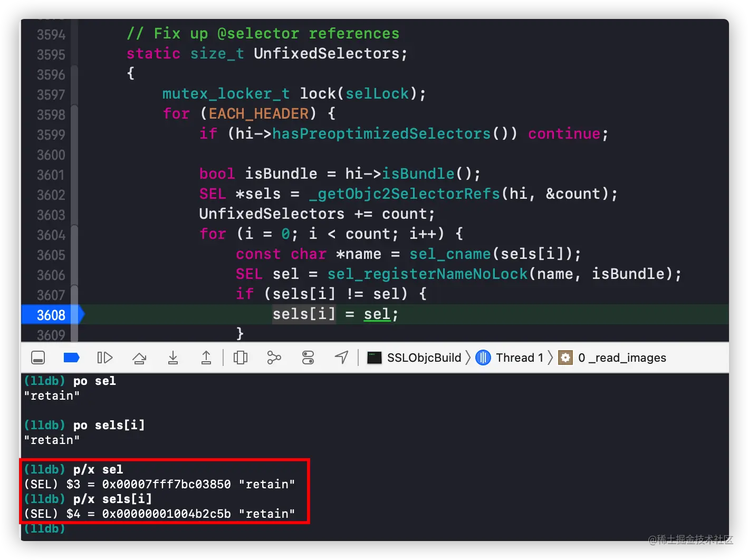748x560 pixels.
Task: Click 'UnfixedSelectors' on line 3595
Action: 327,54
